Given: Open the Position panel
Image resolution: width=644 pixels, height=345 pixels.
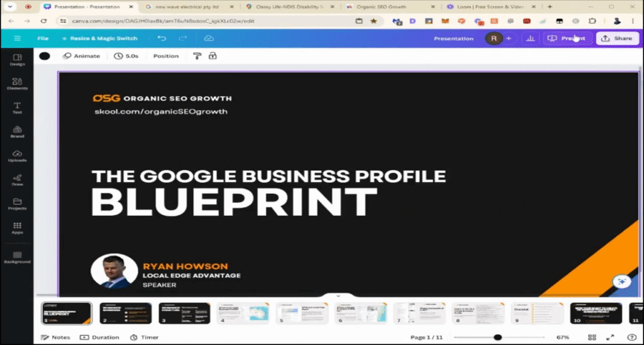Looking at the screenshot, I should 166,56.
